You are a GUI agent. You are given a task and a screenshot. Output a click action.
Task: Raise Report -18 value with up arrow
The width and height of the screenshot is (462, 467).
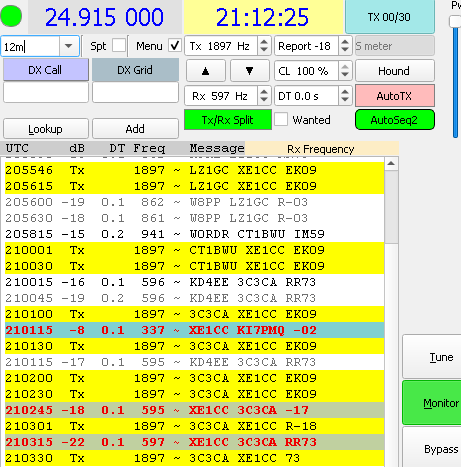click(x=345, y=42)
